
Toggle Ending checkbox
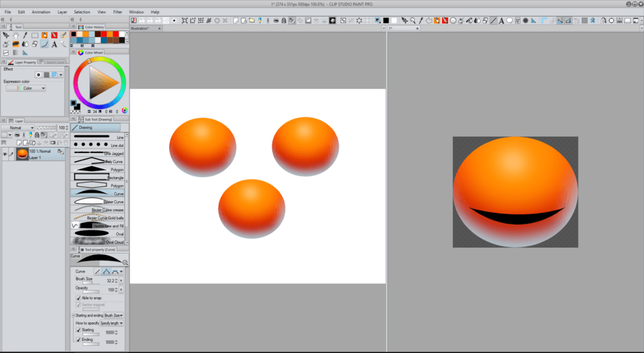78,340
